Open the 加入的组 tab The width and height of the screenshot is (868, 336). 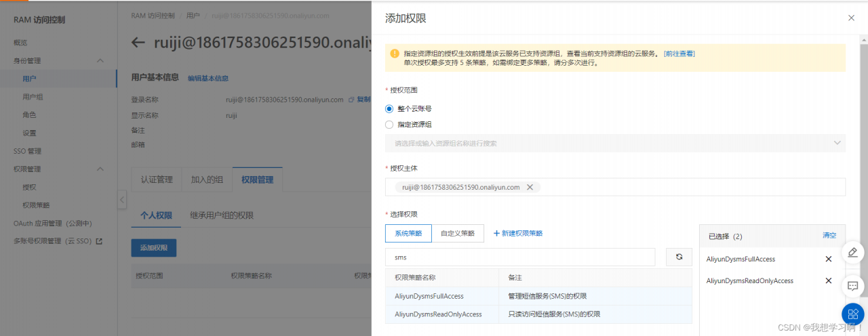tap(207, 180)
